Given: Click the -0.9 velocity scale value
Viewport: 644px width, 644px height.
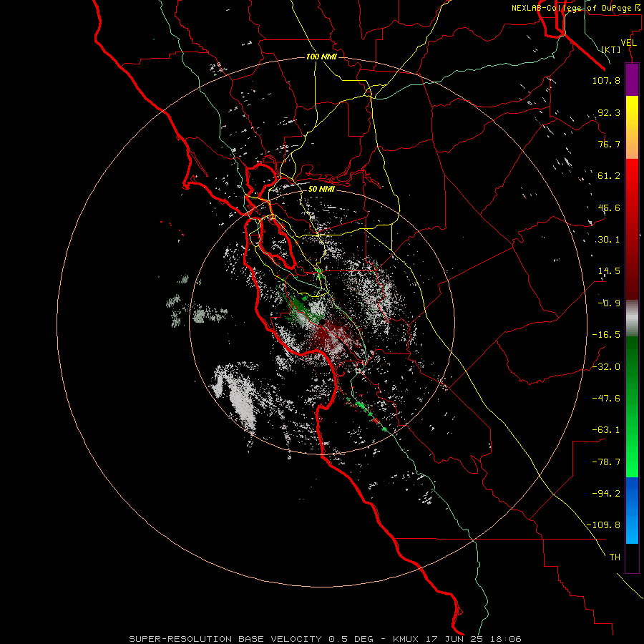Looking at the screenshot, I should tap(609, 303).
